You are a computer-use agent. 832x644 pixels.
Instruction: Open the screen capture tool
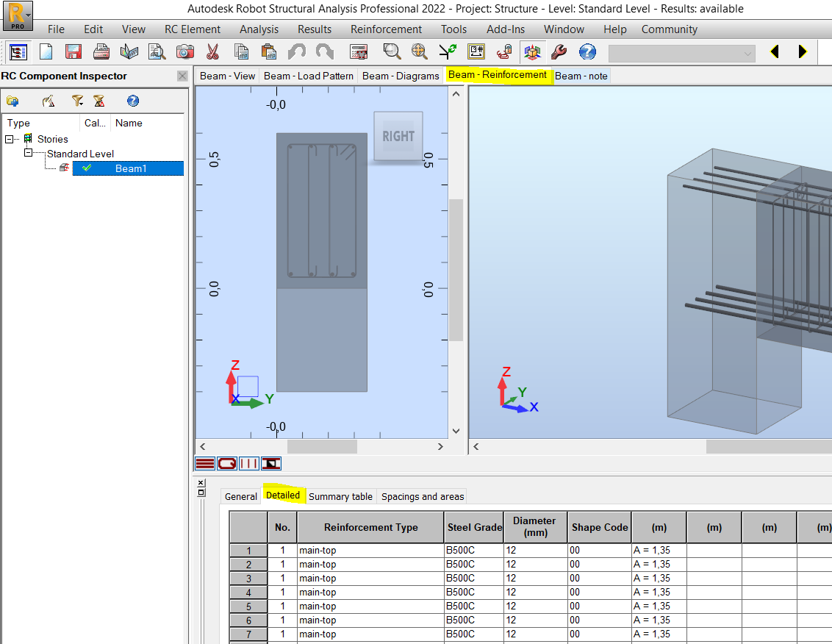pos(186,51)
